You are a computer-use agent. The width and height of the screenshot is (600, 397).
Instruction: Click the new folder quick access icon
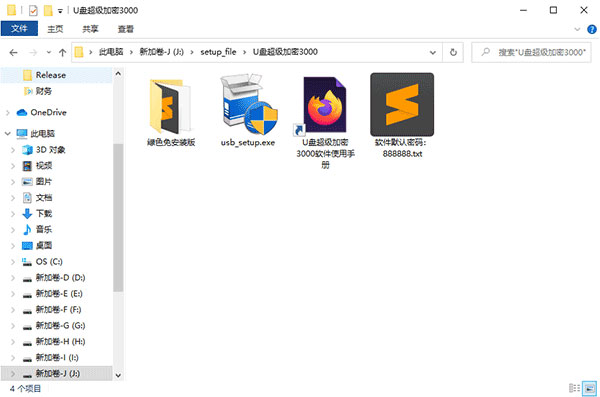(48, 10)
